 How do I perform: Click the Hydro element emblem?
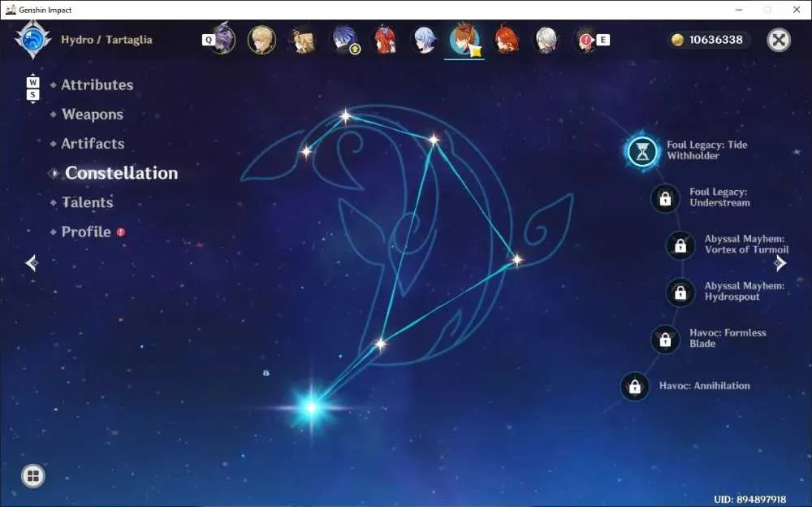(32, 39)
